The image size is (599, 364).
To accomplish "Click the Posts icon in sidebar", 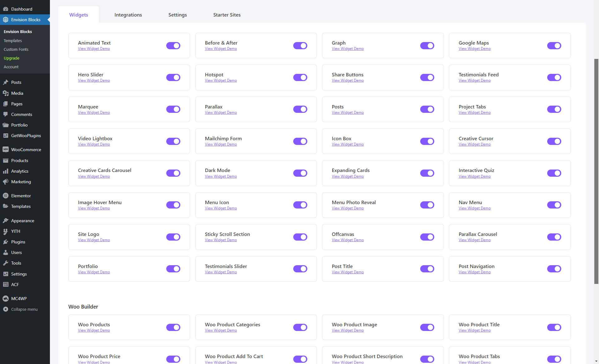I will tap(6, 82).
